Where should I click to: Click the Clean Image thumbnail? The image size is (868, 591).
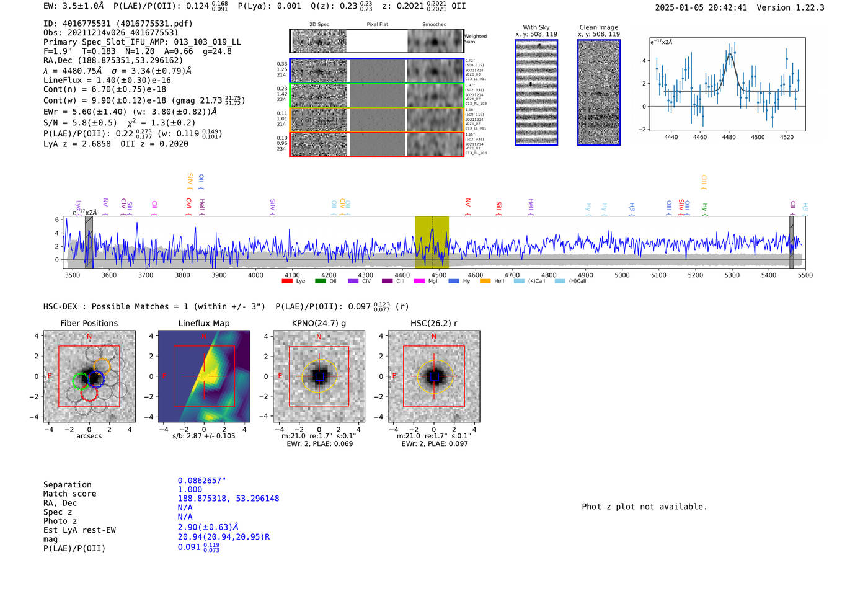(599, 92)
